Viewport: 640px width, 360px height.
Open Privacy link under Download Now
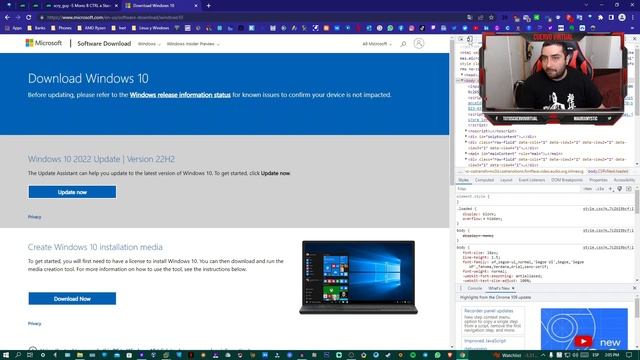pyautogui.click(x=34, y=323)
